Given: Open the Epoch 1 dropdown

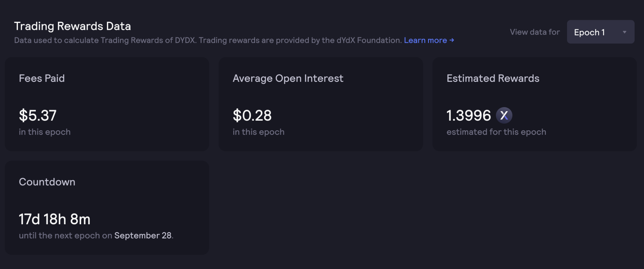Looking at the screenshot, I should [x=600, y=32].
